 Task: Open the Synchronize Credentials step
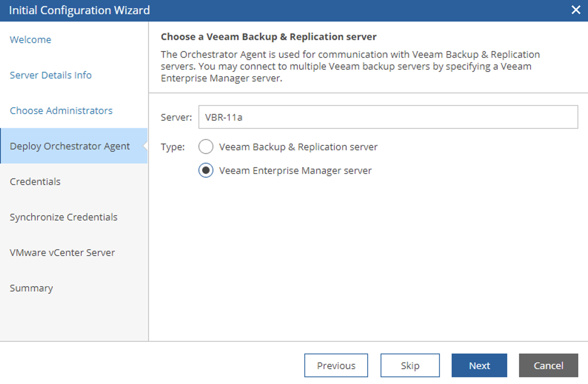pyautogui.click(x=64, y=217)
